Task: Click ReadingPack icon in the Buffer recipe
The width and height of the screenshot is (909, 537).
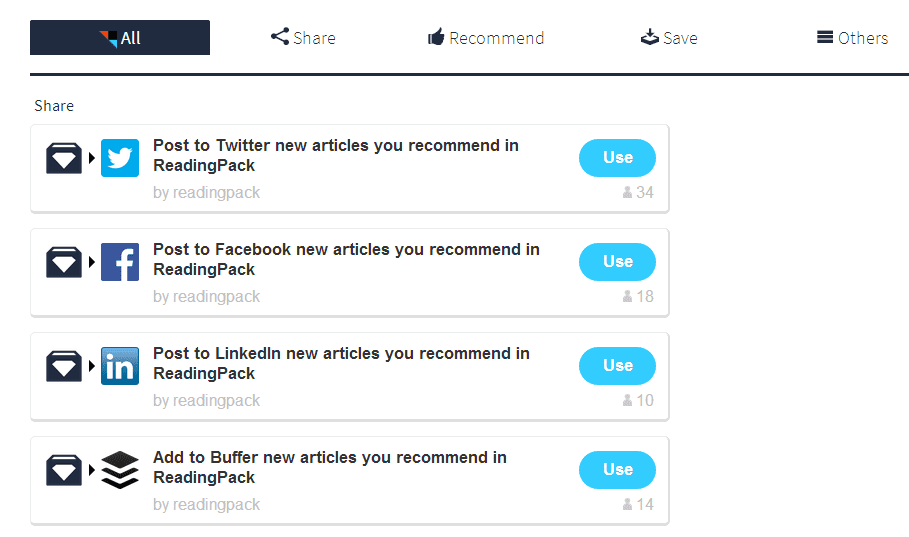Action: click(64, 470)
